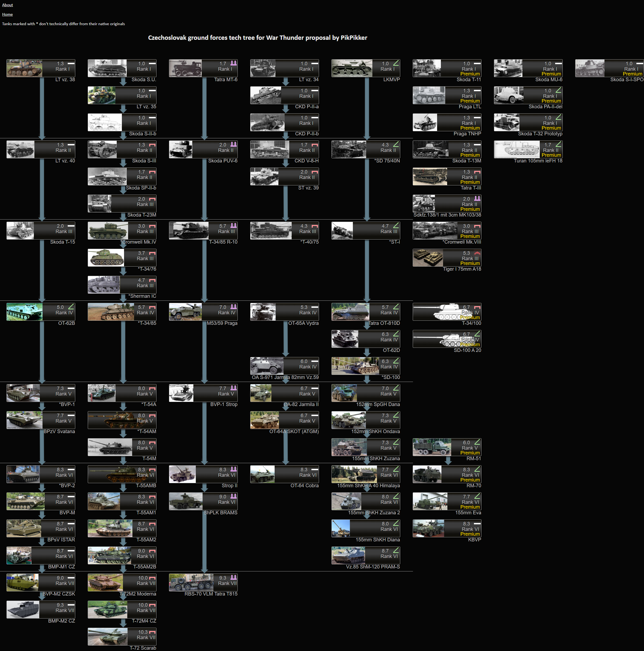Select the 152mm SpGH Dana card
644x651 pixels.
pyautogui.click(x=366, y=393)
